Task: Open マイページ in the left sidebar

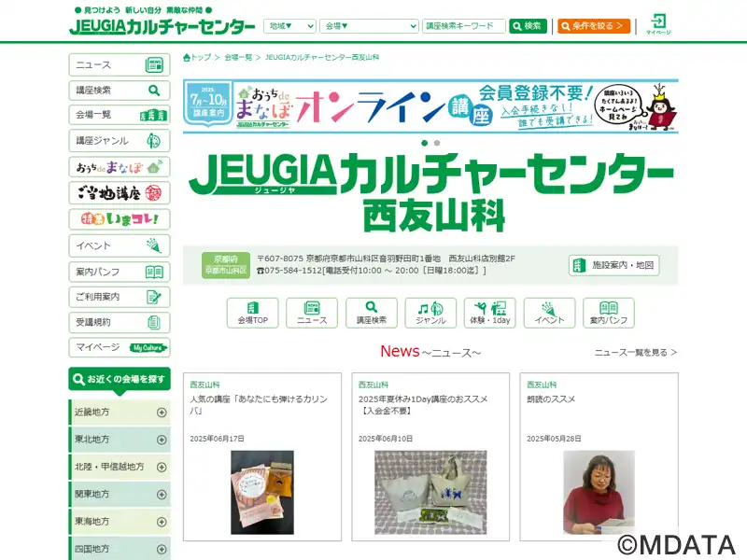Action: tap(120, 347)
